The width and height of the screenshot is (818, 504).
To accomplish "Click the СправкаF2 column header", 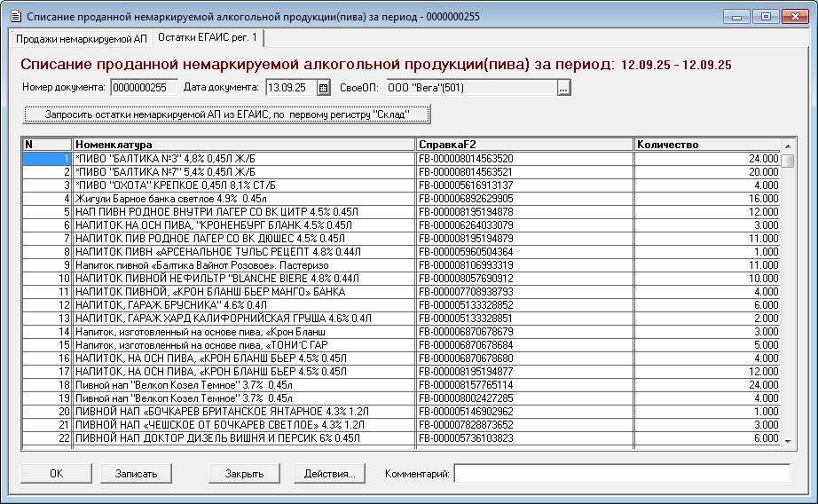I will pos(525,145).
